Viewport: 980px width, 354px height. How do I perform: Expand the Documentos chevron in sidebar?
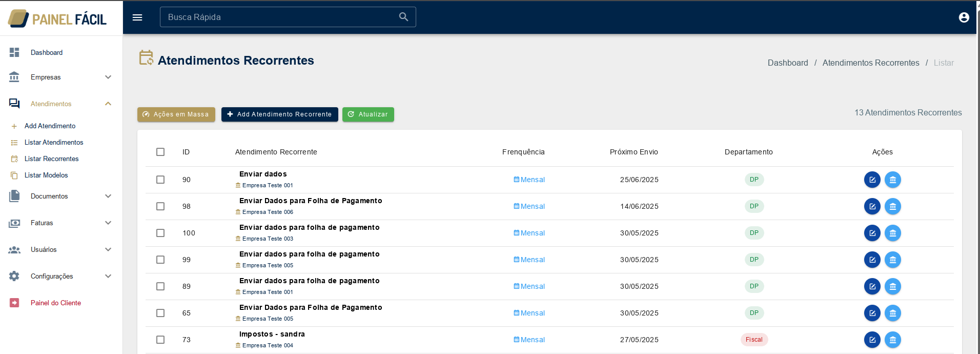point(108,196)
